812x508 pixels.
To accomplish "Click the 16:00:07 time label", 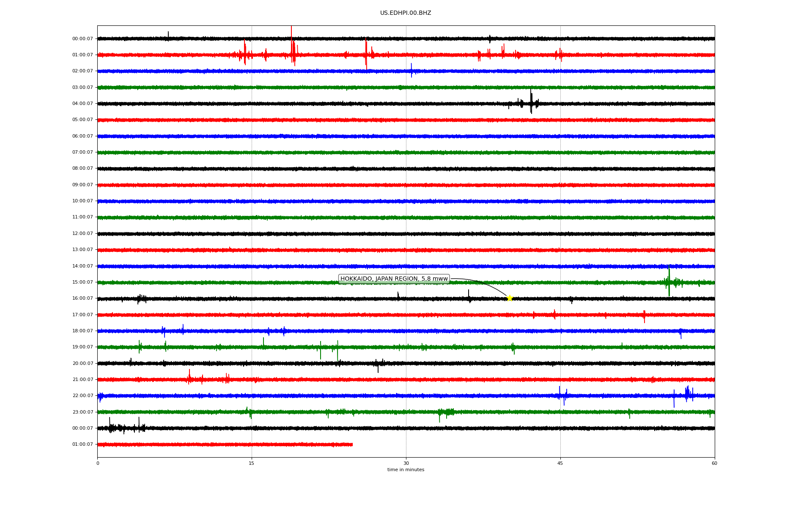I will 82,298.
